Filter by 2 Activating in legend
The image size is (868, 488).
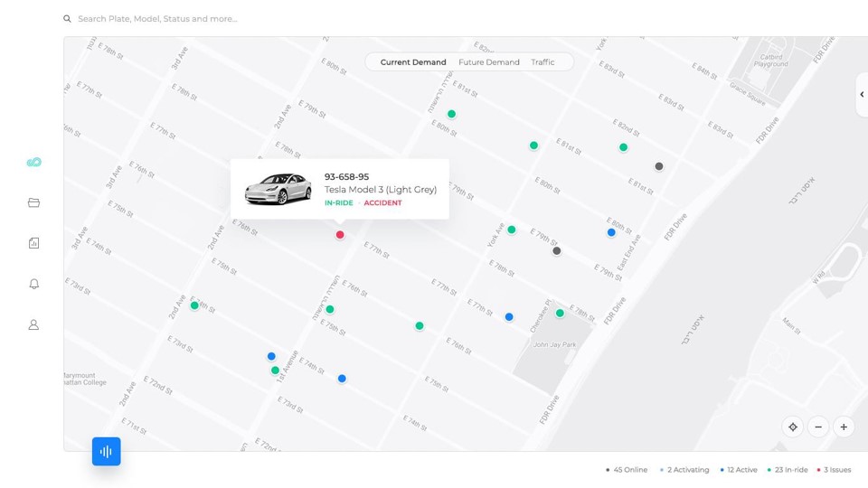tap(684, 470)
